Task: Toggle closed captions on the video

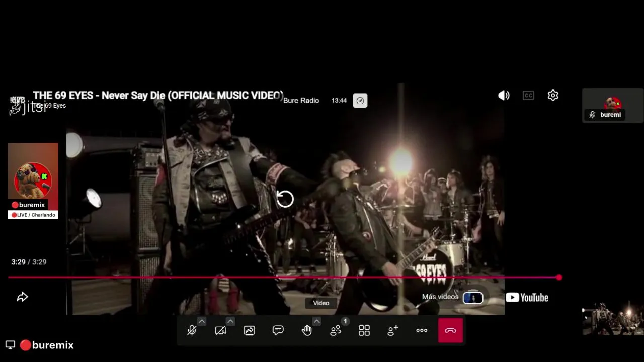Action: [x=528, y=96]
